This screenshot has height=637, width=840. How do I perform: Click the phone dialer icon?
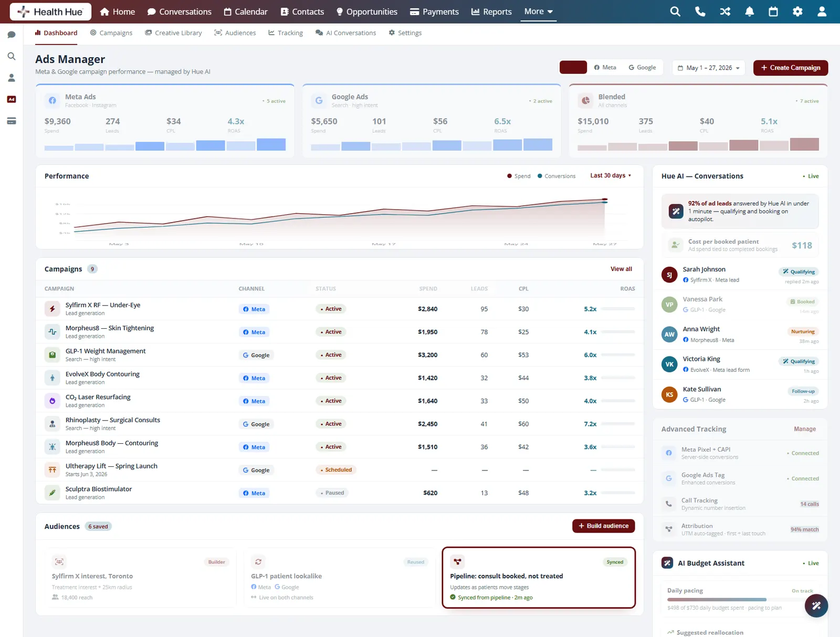(x=700, y=12)
